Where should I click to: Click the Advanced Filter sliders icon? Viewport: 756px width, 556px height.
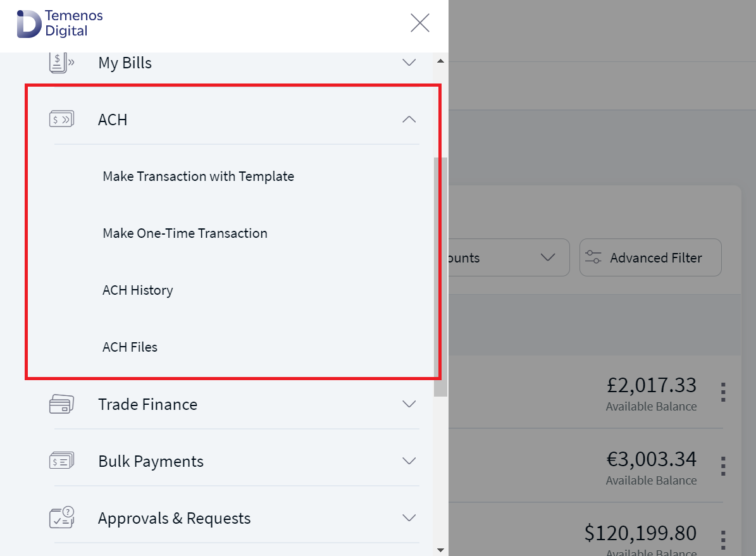(593, 257)
